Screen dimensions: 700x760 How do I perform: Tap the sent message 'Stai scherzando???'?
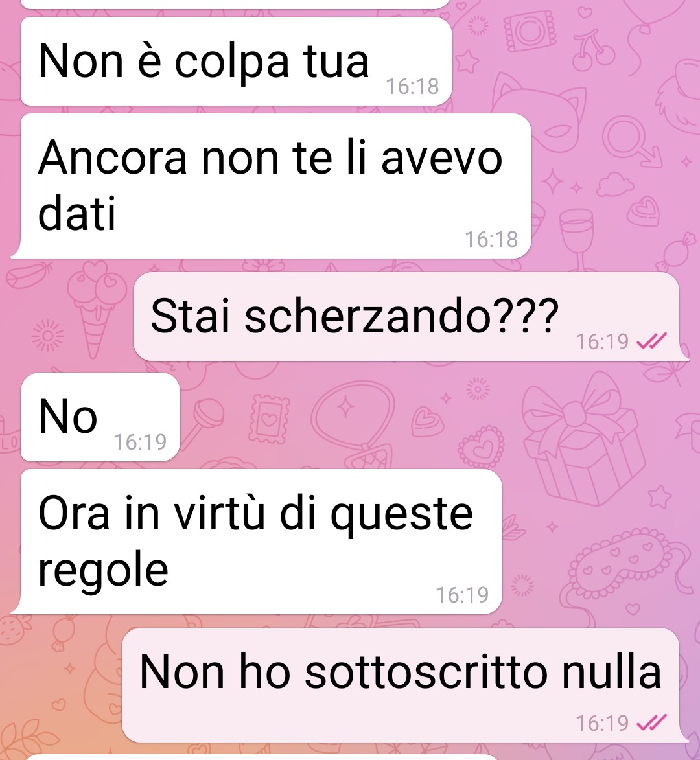(x=411, y=317)
